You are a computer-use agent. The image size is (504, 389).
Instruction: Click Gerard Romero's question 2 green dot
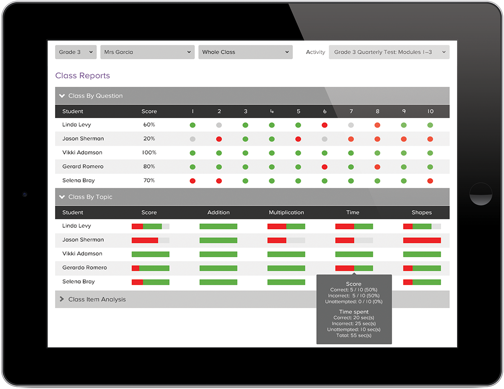pos(219,167)
